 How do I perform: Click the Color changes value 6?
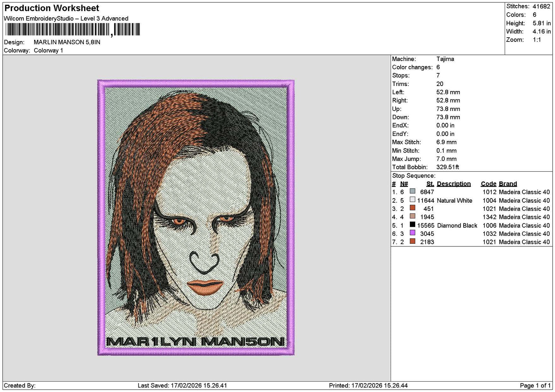[438, 67]
